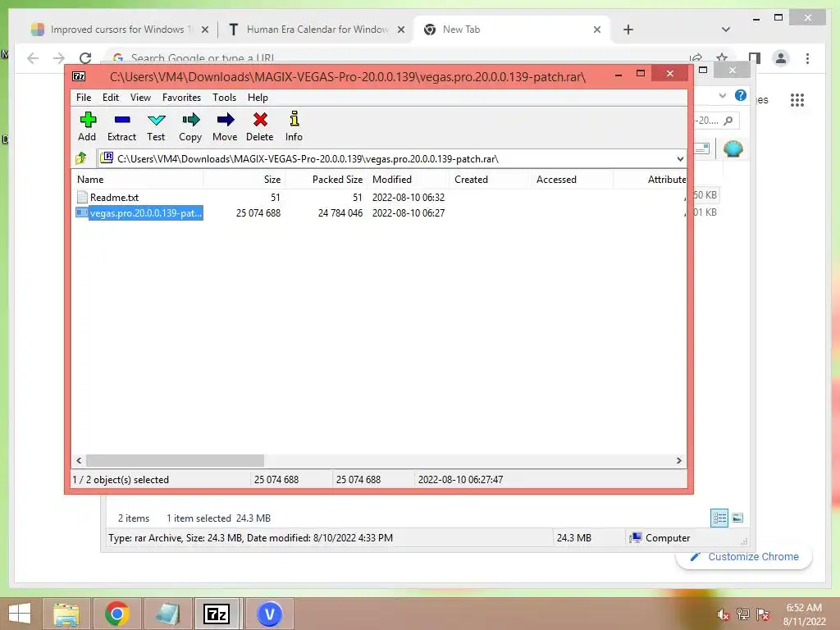Viewport: 840px width, 630px height.
Task: Open the File menu
Action: 84,98
